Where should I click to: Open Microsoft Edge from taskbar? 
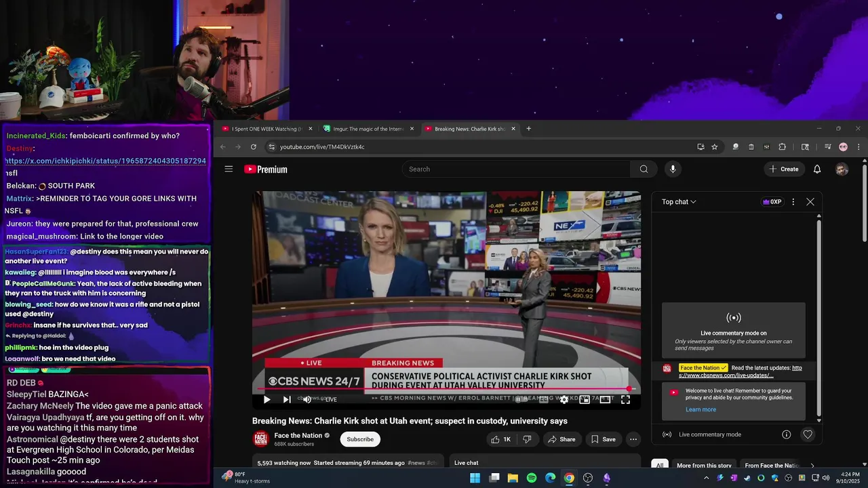[x=551, y=478]
